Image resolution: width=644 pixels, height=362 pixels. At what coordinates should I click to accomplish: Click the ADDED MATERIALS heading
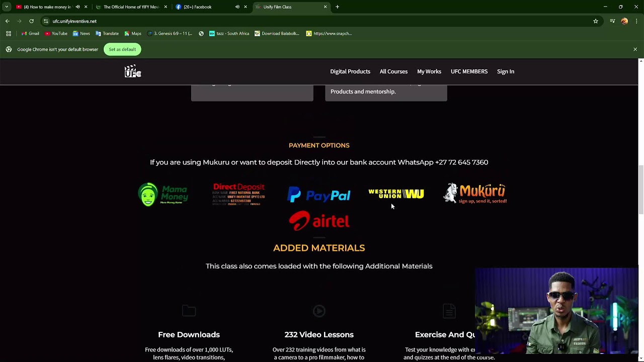tap(319, 248)
